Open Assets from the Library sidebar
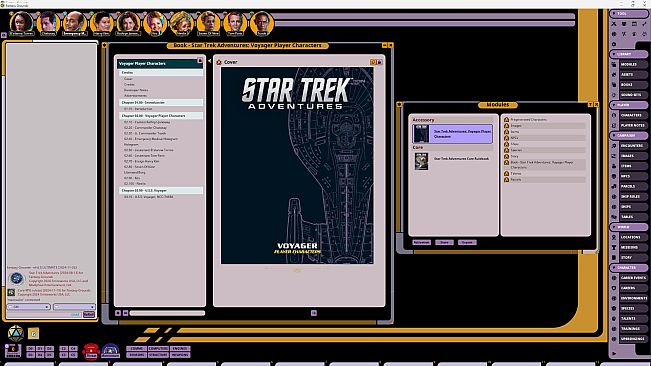The width and height of the screenshot is (651, 366). tap(633, 74)
